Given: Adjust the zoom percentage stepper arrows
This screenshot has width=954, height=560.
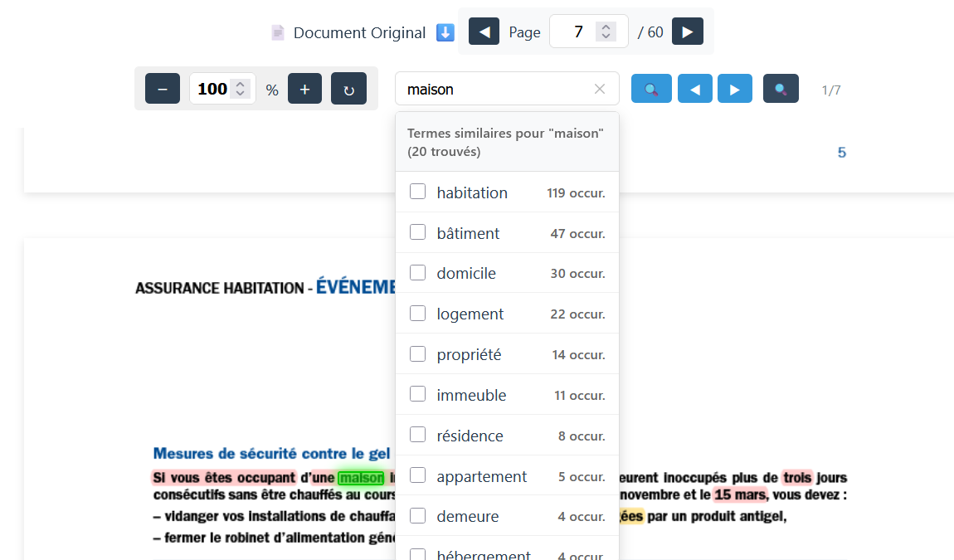Looking at the screenshot, I should [241, 89].
